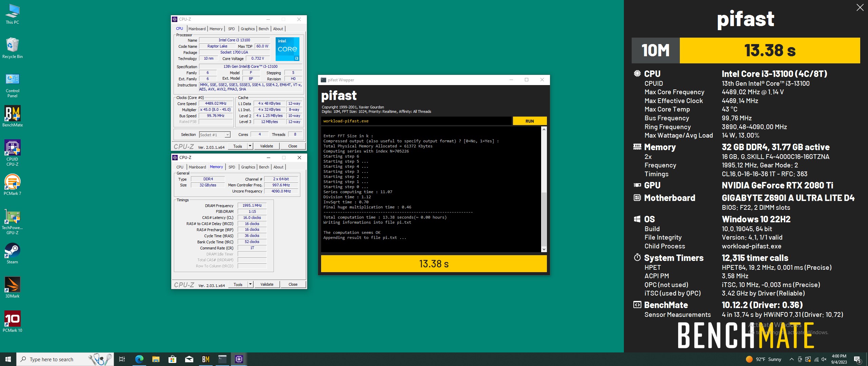Image resolution: width=868 pixels, height=366 pixels.
Task: Launch BenchMate desktop shortcut
Action: pyautogui.click(x=13, y=116)
